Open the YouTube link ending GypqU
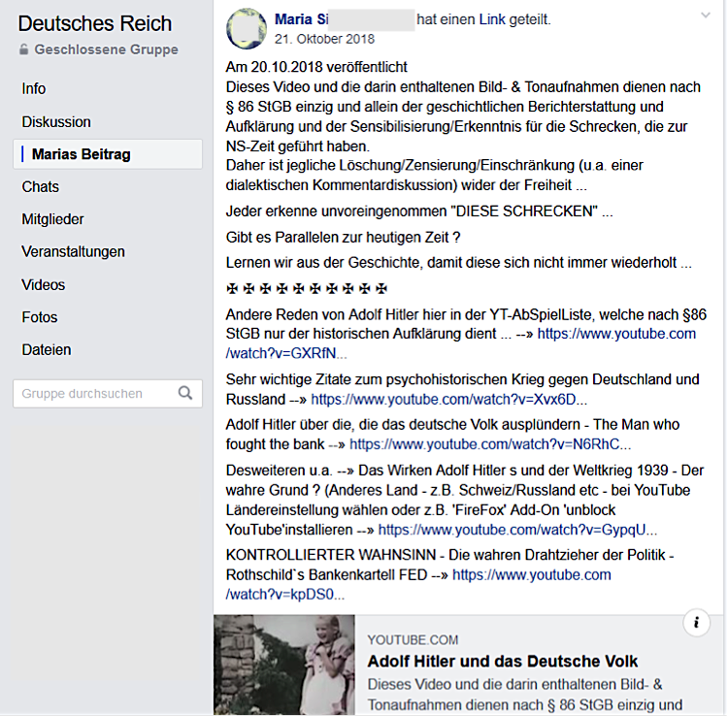The width and height of the screenshot is (728, 716). click(x=517, y=530)
